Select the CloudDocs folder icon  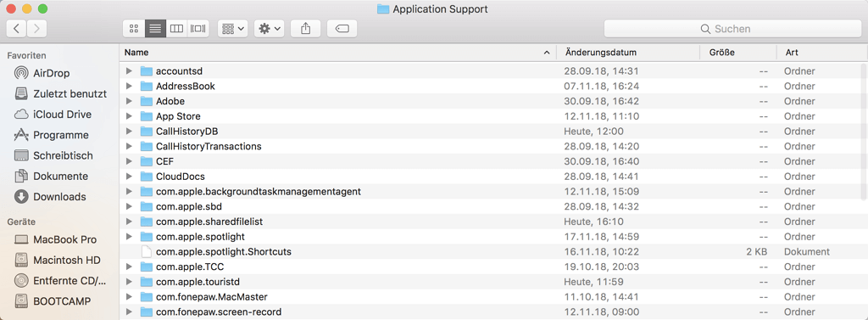point(146,177)
